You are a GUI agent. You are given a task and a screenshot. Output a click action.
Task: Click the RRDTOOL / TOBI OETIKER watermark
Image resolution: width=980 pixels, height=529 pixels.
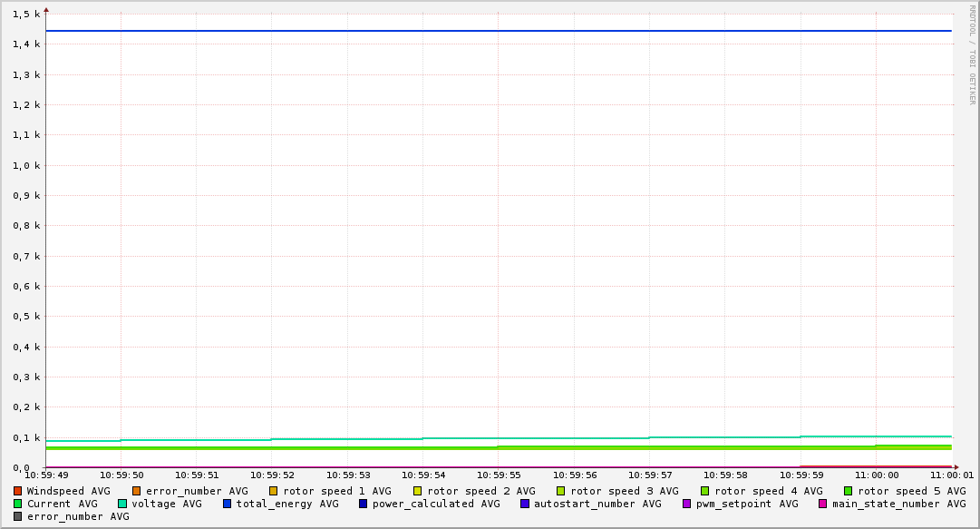972,54
